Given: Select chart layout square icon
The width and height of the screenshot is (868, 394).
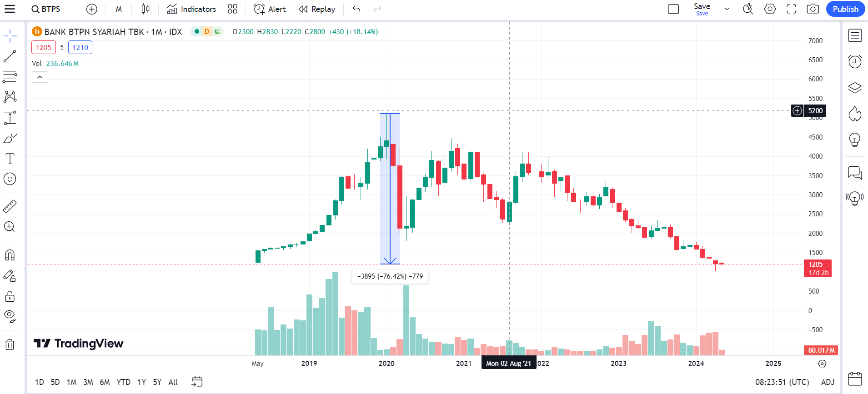Looking at the screenshot, I should (x=673, y=9).
